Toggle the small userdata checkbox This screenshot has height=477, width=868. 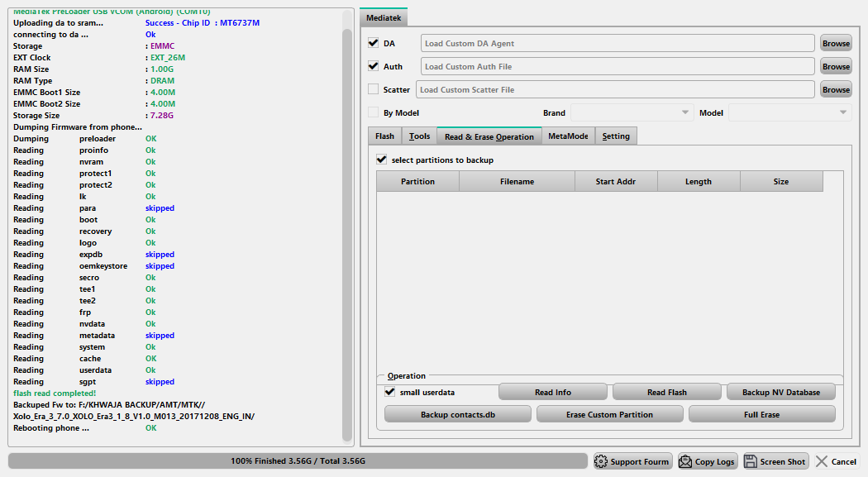click(x=389, y=392)
